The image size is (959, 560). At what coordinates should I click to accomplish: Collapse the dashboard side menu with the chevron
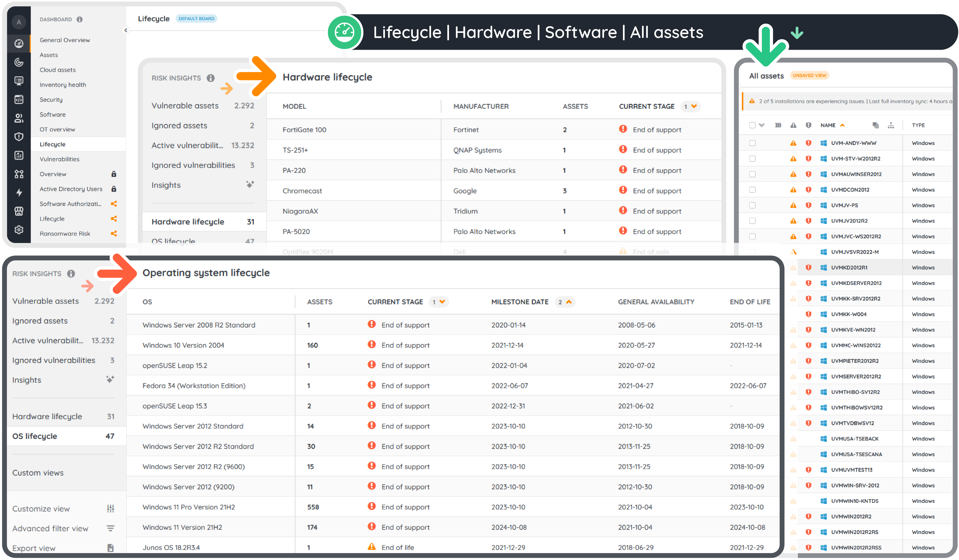coord(126,30)
